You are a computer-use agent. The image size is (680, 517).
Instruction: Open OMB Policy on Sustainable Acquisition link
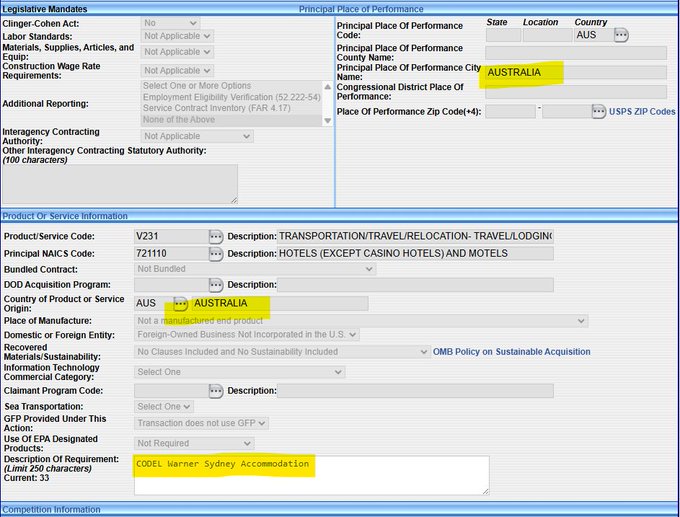click(x=511, y=352)
